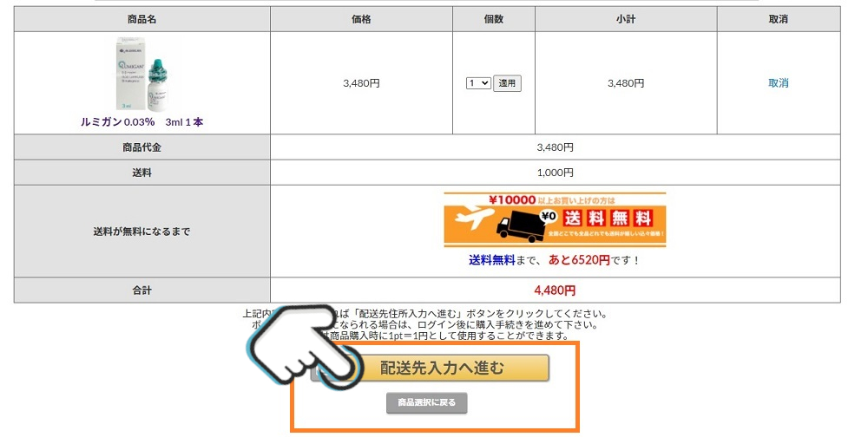Click the 1,000円 shipping fee value
Viewport: 868px width, 437px height.
click(x=555, y=173)
